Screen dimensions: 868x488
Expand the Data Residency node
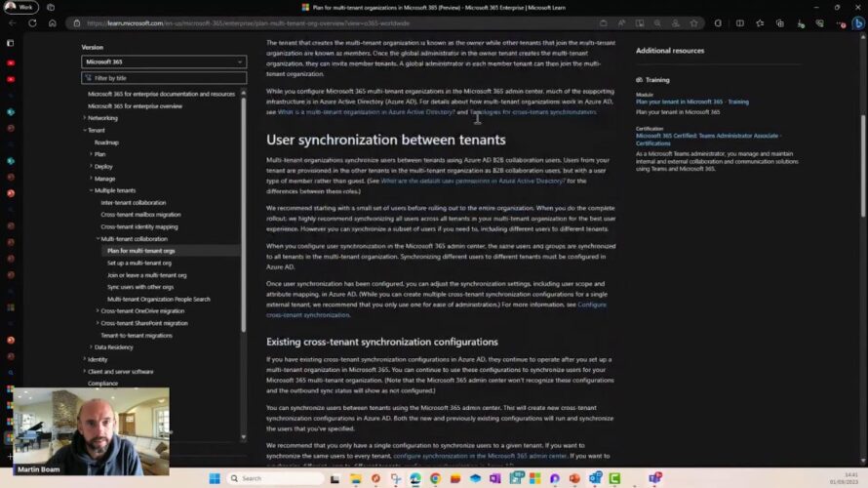point(92,347)
